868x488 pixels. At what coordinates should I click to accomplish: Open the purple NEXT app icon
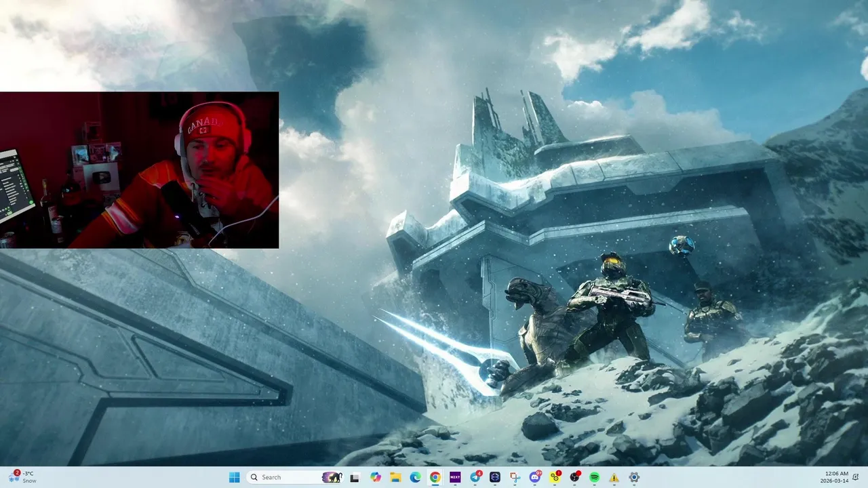(x=455, y=477)
